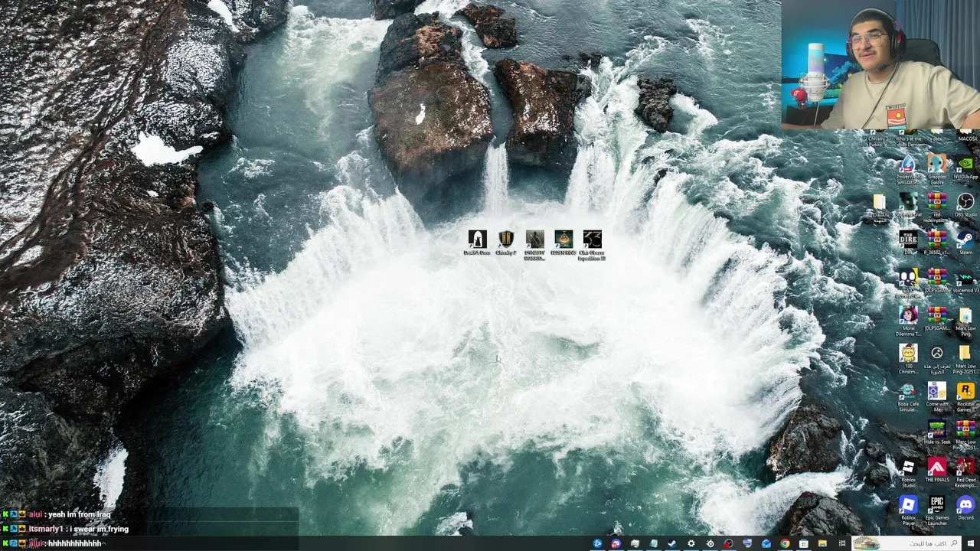This screenshot has height=551, width=980.
Task: Select the Merc Low Ping zip folder
Action: [x=965, y=322]
